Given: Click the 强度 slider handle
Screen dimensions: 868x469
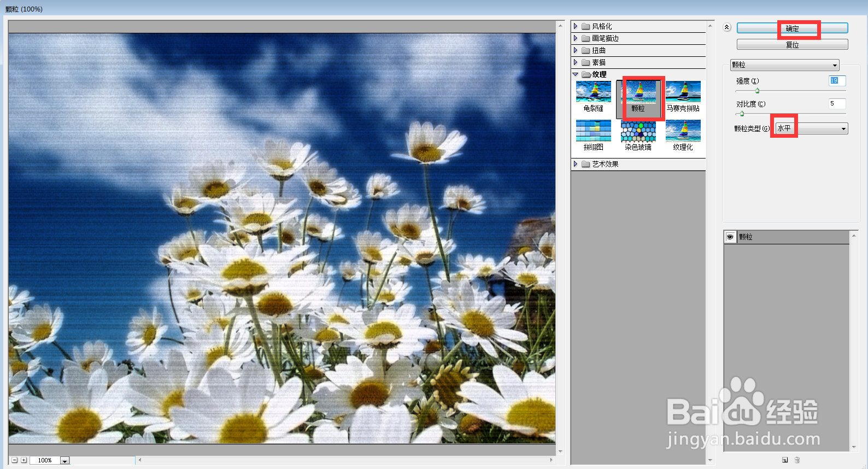Looking at the screenshot, I should point(757,91).
